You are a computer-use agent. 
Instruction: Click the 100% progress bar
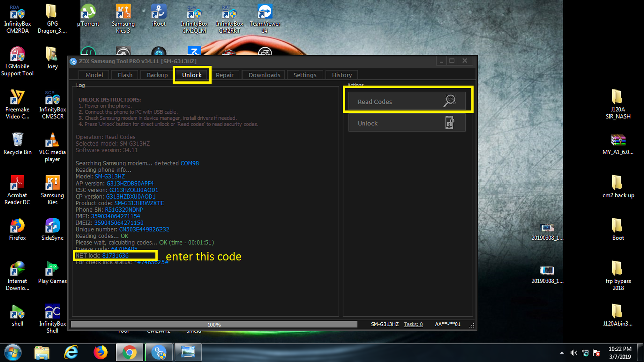pos(214,324)
